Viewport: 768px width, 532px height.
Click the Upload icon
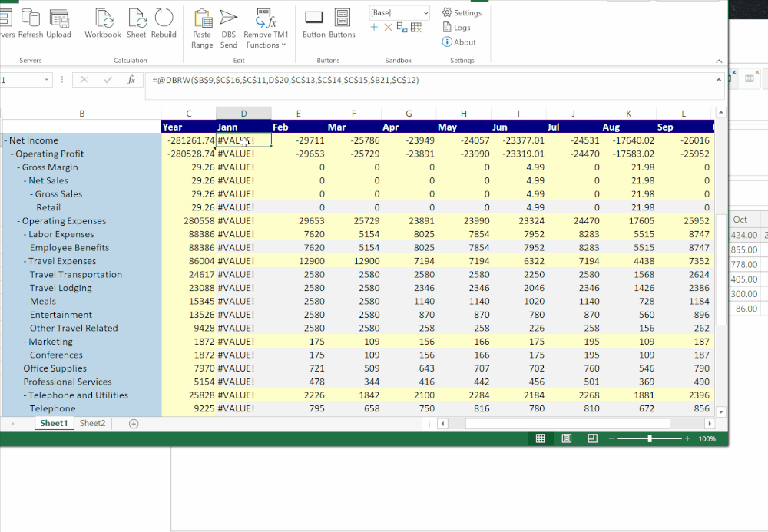tap(58, 23)
